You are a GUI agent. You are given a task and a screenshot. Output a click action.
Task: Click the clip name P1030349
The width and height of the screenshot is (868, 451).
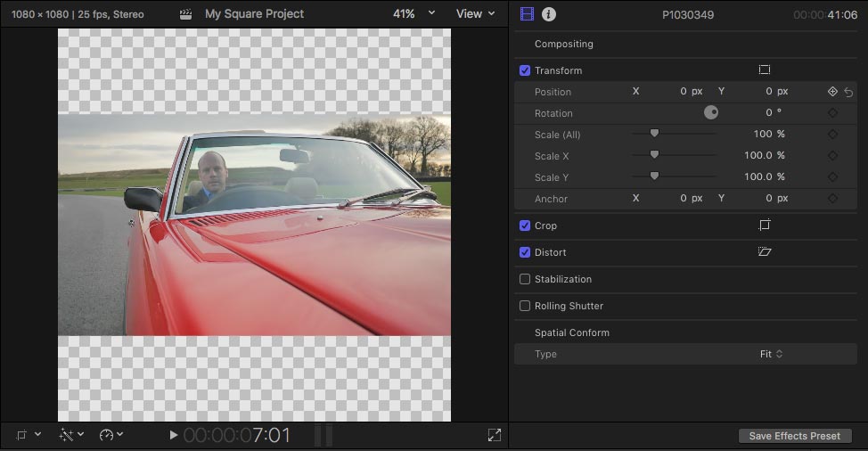(687, 15)
